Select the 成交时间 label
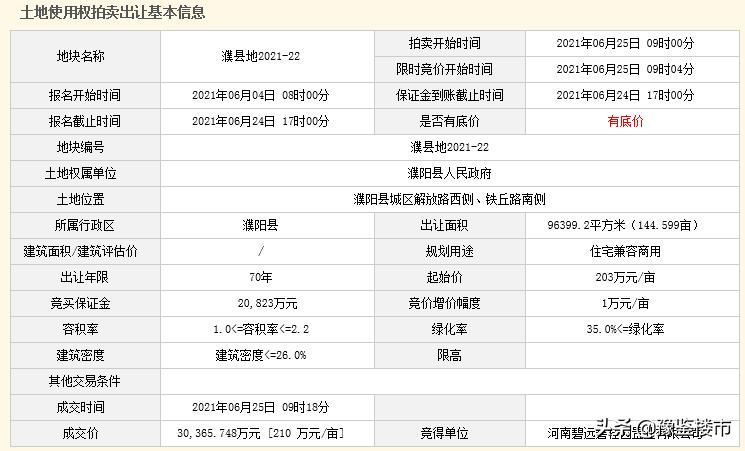 tap(80, 407)
